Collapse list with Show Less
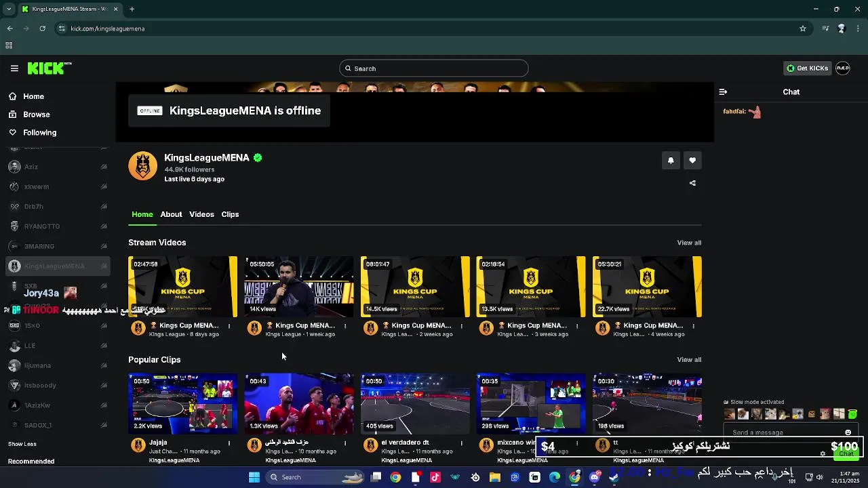The image size is (868, 488). (22, 444)
